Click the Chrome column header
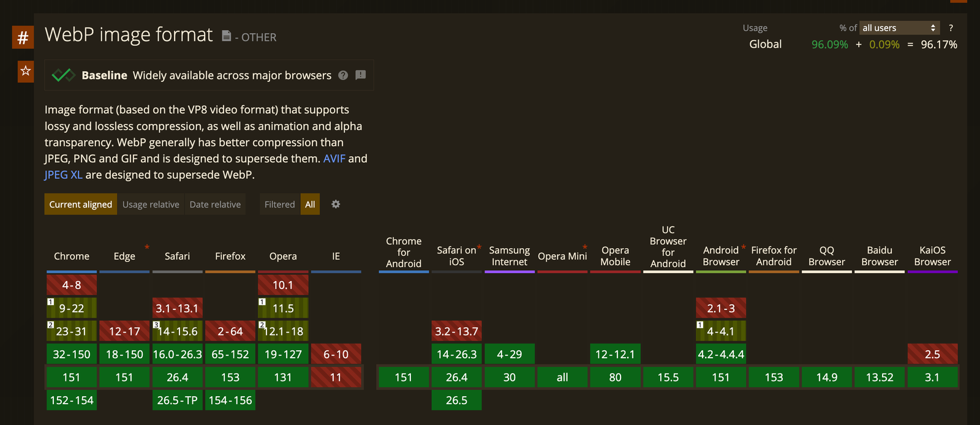This screenshot has height=425, width=980. 72,257
